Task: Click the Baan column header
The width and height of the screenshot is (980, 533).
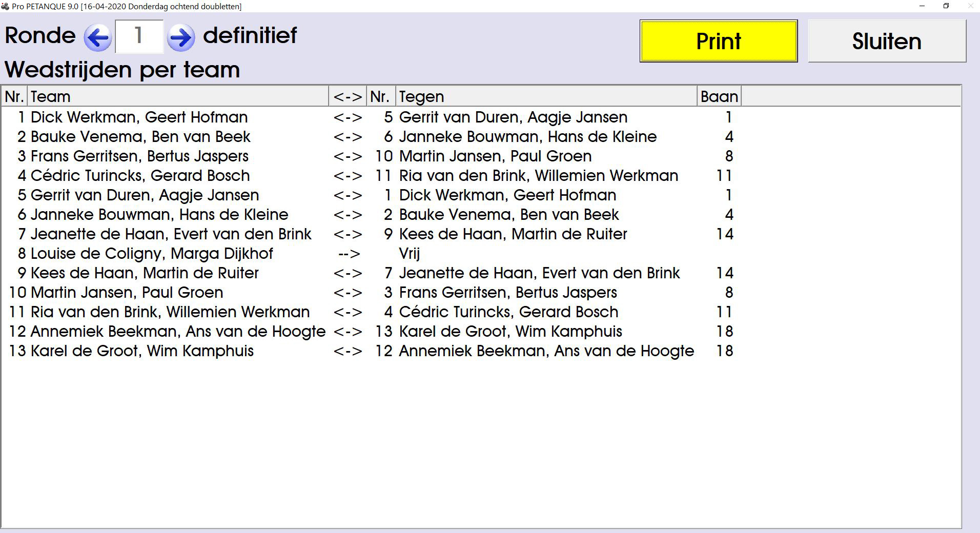Action: coord(719,96)
